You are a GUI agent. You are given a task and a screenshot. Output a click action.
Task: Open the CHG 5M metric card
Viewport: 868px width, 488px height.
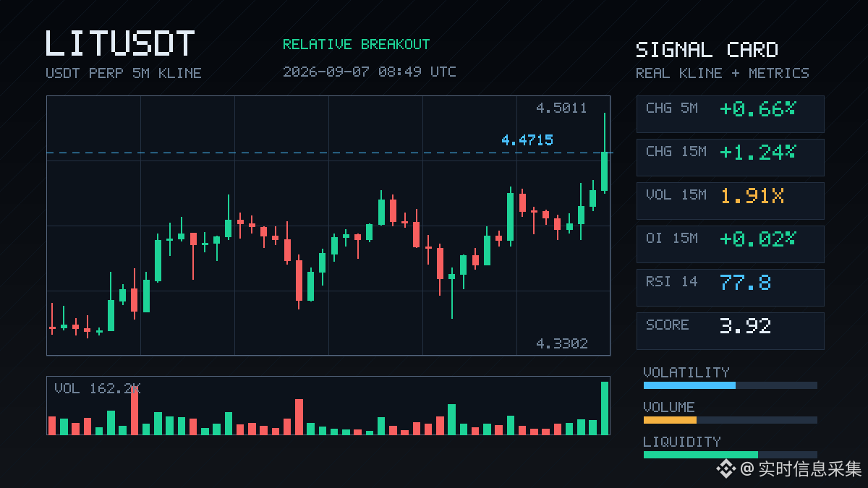730,114
